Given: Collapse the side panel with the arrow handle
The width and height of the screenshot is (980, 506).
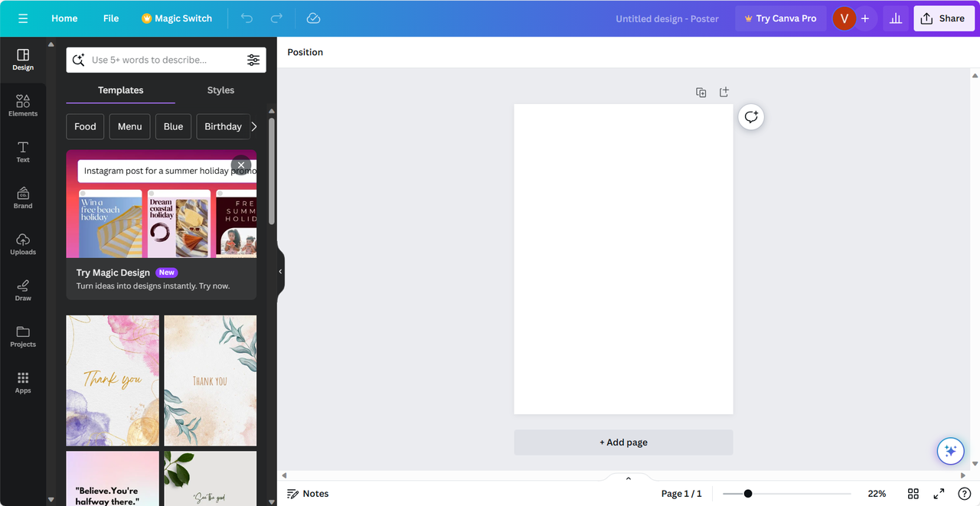Looking at the screenshot, I should coord(280,272).
